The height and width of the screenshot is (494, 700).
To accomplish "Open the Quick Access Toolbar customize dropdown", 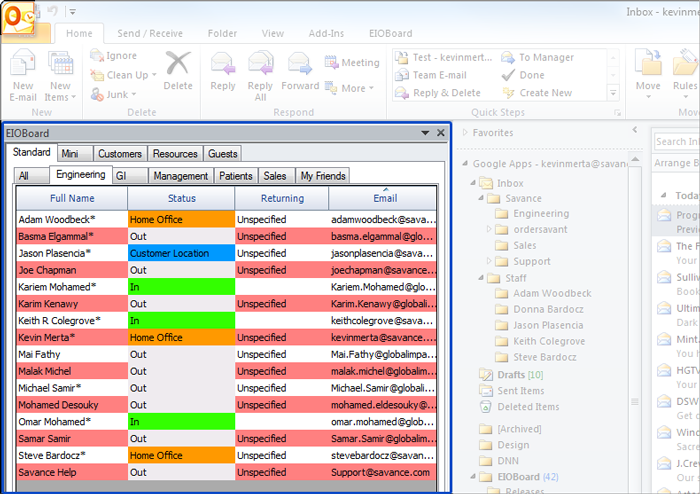I will pos(73,12).
